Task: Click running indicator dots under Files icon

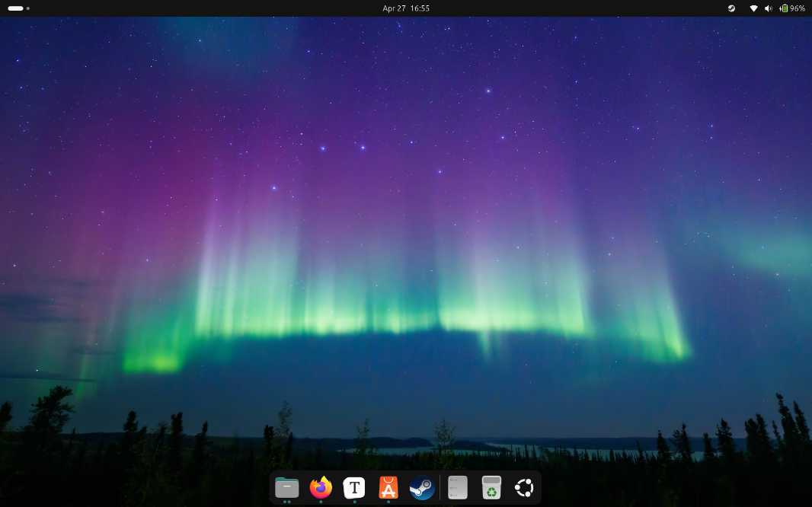Action: pos(287,502)
